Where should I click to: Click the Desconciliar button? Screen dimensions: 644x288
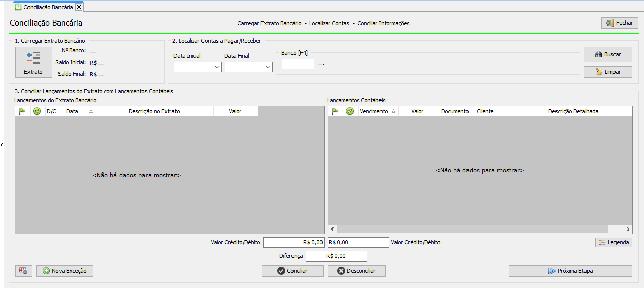tap(356, 271)
